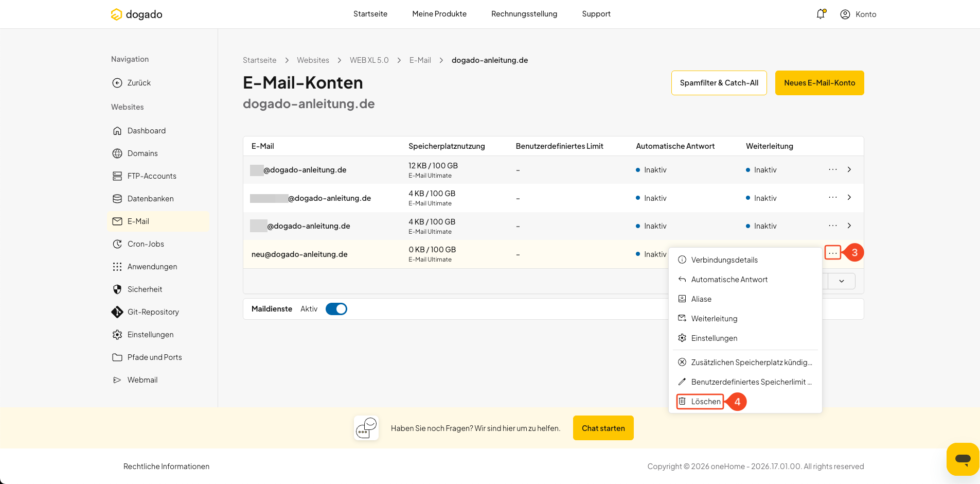This screenshot has width=980, height=484.
Task: Toggle the Maildienste Aktiv switch
Action: point(336,309)
